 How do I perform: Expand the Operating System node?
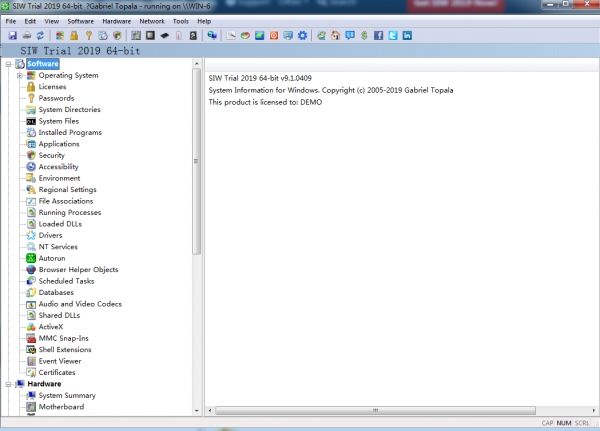point(20,75)
